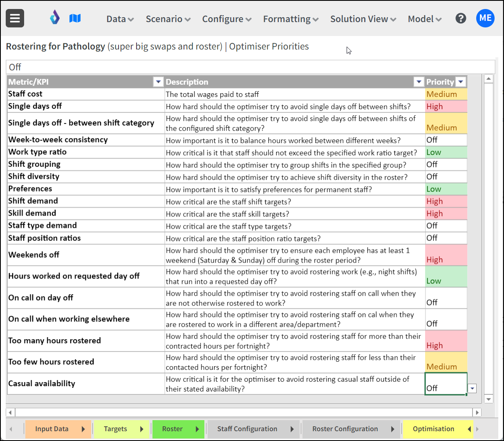Screen dimensions: 504x441
Task: Open the Configure menu
Action: click(x=227, y=19)
